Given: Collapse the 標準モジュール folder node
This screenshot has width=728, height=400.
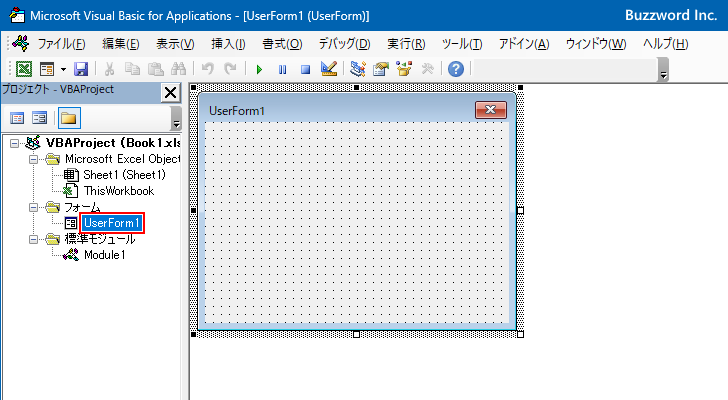Looking at the screenshot, I should pyautogui.click(x=33, y=239).
